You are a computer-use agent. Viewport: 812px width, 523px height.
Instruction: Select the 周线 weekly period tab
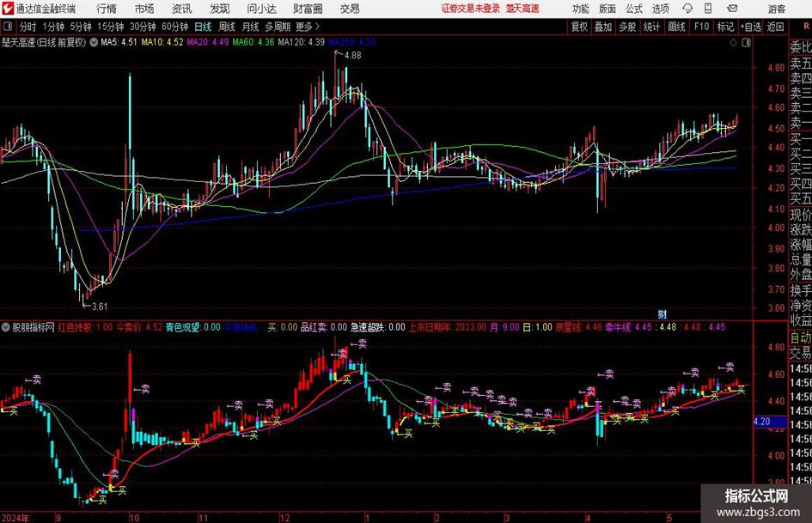226,27
